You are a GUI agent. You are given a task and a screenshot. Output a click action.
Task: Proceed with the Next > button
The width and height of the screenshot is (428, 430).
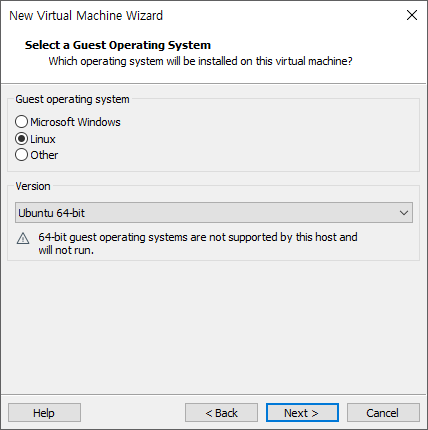(x=302, y=413)
